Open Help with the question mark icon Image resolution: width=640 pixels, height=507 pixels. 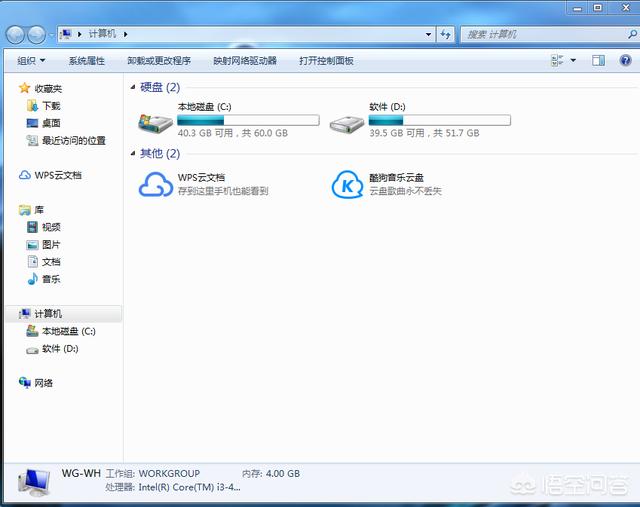point(625,60)
